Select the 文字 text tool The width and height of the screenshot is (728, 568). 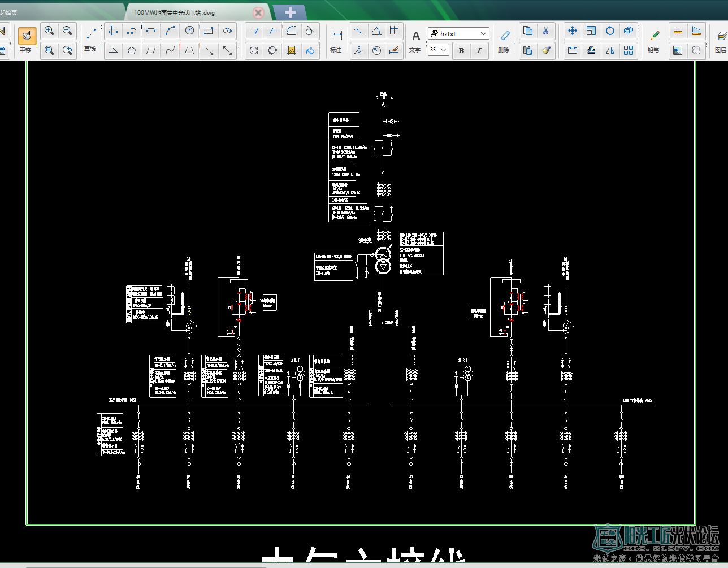pyautogui.click(x=415, y=41)
